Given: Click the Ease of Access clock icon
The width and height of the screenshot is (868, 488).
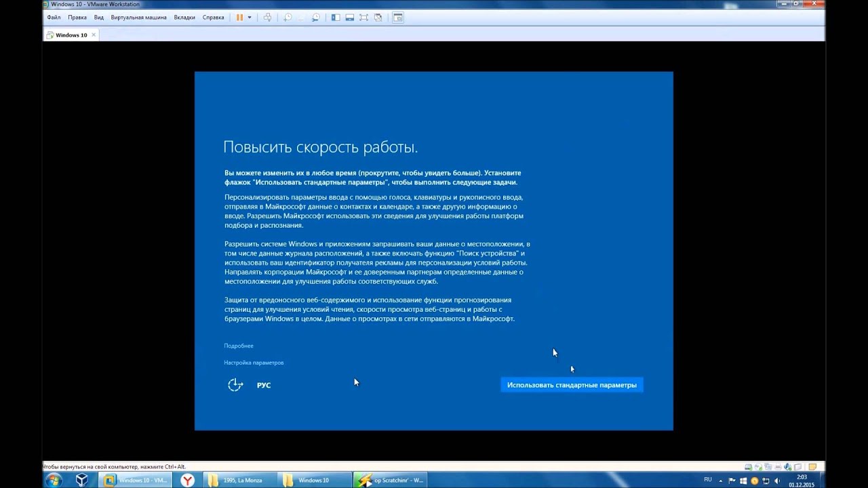Looking at the screenshot, I should [235, 385].
